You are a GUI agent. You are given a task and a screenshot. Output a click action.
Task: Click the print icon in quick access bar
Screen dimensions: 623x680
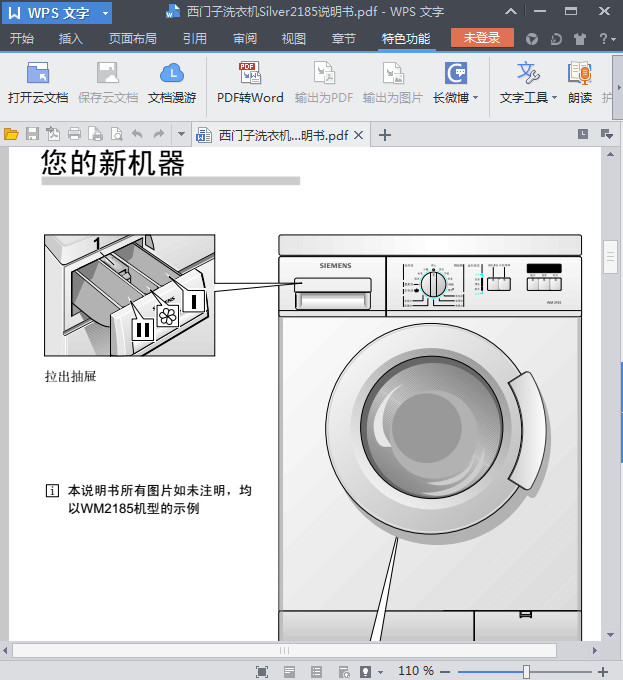coord(74,134)
